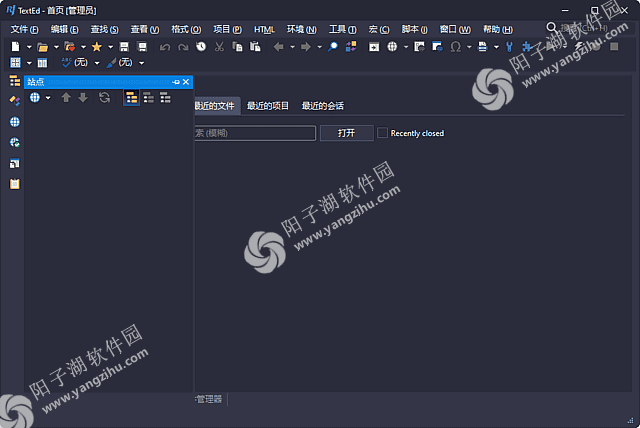
Task: Open the dropdown next to the star icon
Action: pyautogui.click(x=110, y=47)
